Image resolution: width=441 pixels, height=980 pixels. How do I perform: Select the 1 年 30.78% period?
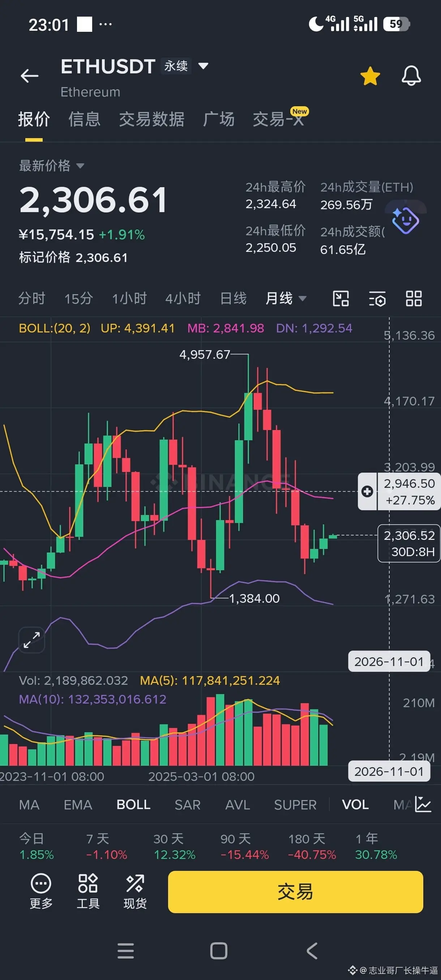click(376, 846)
